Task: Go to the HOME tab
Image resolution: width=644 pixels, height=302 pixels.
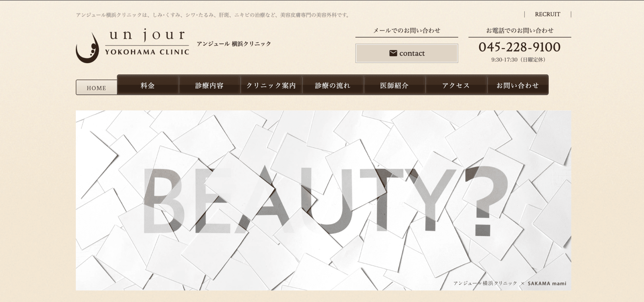Action: [97, 88]
